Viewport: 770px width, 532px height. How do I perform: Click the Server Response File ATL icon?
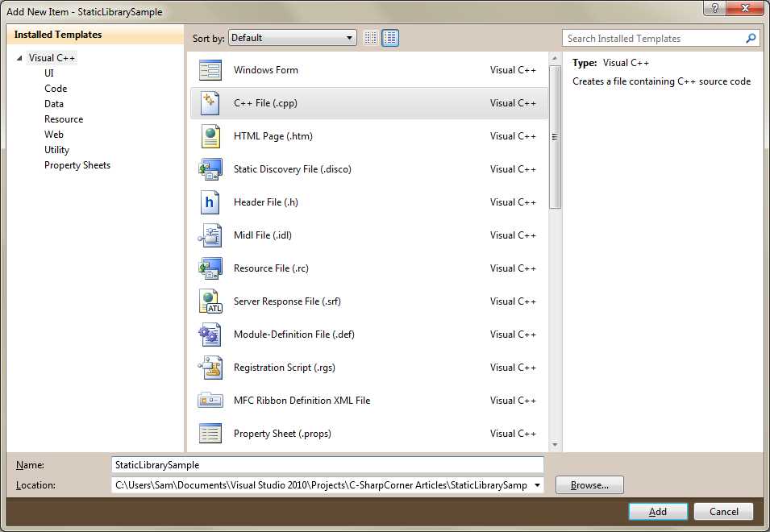[210, 301]
